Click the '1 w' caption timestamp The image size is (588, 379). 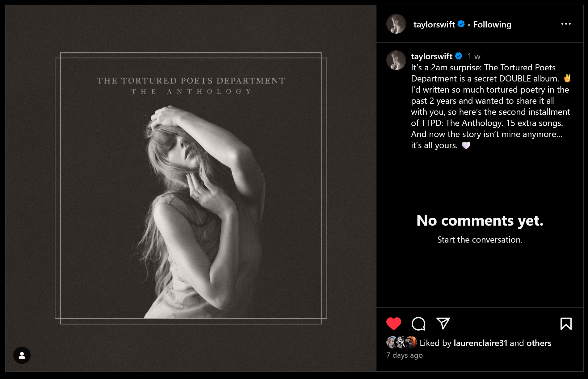pyautogui.click(x=474, y=56)
